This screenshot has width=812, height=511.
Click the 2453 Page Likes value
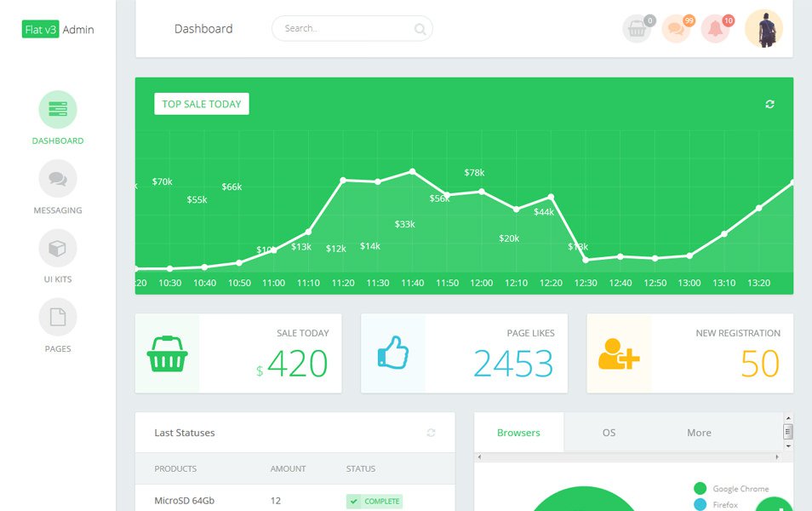(513, 364)
